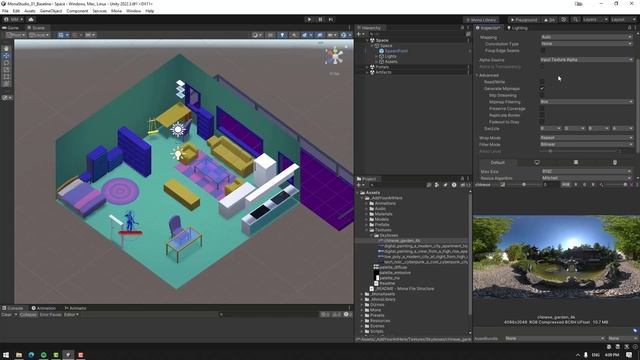The image size is (640, 360).
Task: Adjust the preview exposure slider
Action: pyautogui.click(x=524, y=185)
